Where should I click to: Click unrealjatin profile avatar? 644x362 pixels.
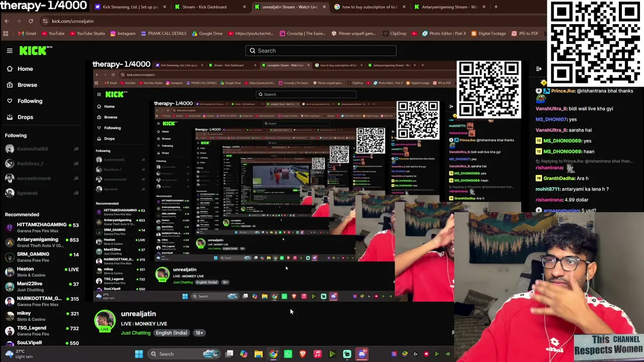(105, 322)
